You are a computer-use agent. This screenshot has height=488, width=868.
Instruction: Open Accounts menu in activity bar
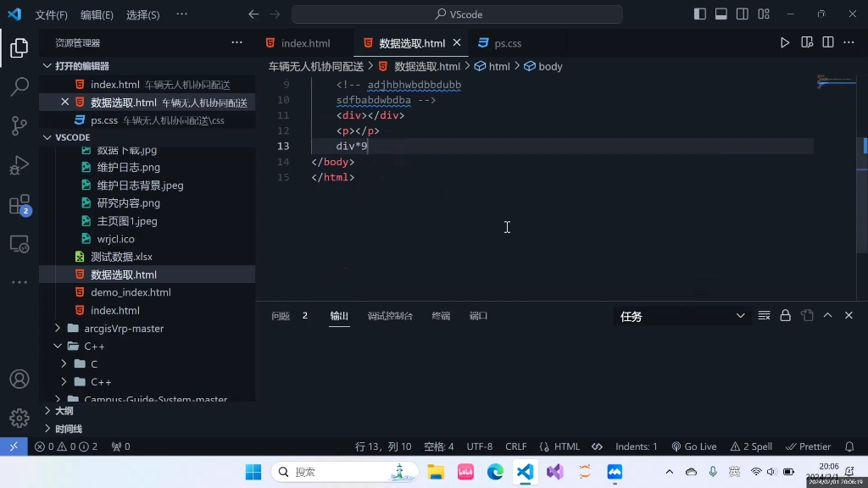pyautogui.click(x=19, y=379)
